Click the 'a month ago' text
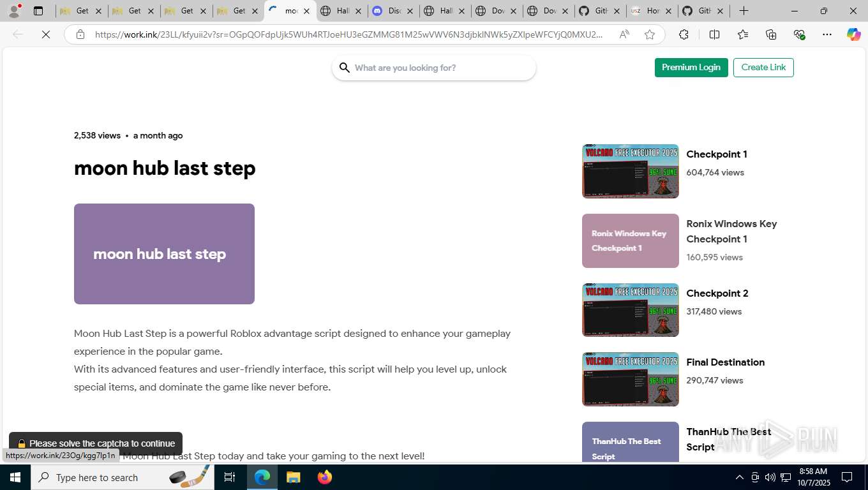Screen dimensions: 868x490 [x=158, y=135]
